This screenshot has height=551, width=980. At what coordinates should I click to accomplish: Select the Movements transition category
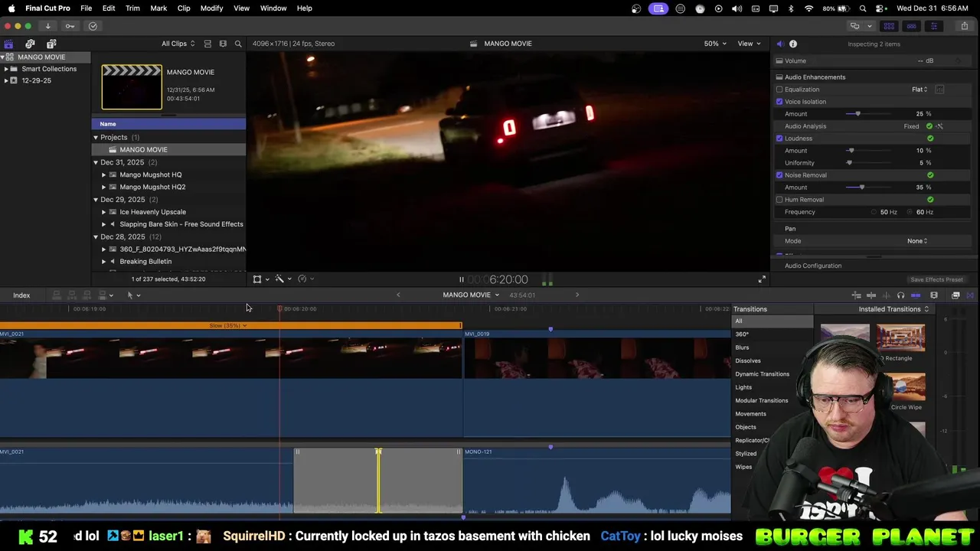750,414
